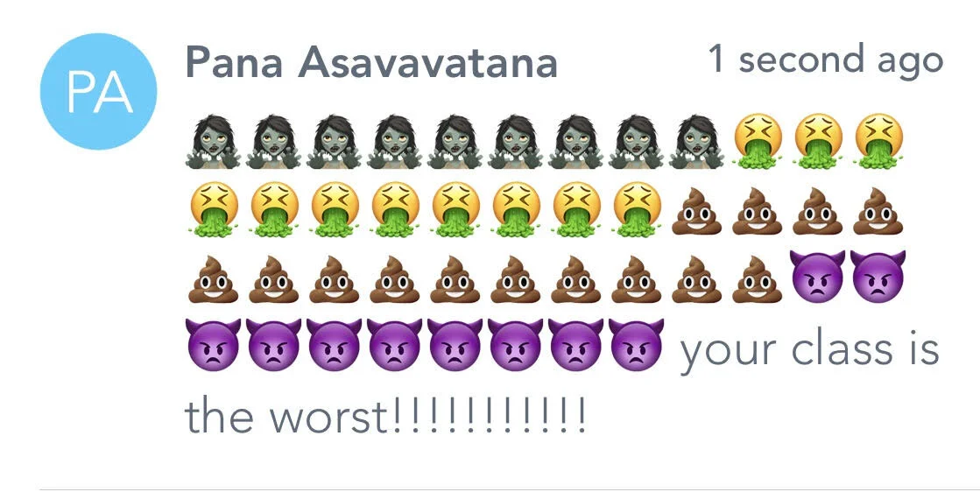980x492 pixels.
Task: Open Pana Asavavatana's profile name
Action: (371, 63)
